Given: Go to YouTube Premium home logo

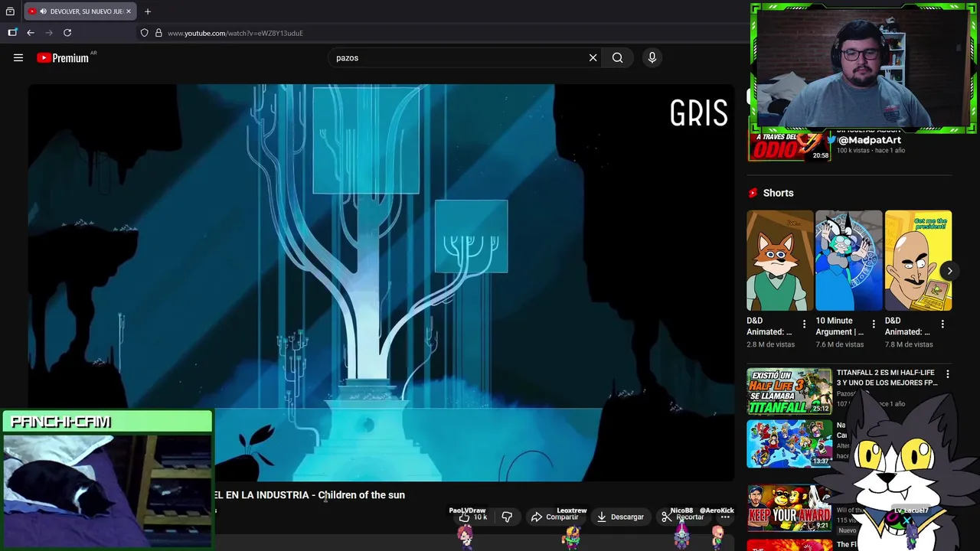Looking at the screenshot, I should coord(63,58).
